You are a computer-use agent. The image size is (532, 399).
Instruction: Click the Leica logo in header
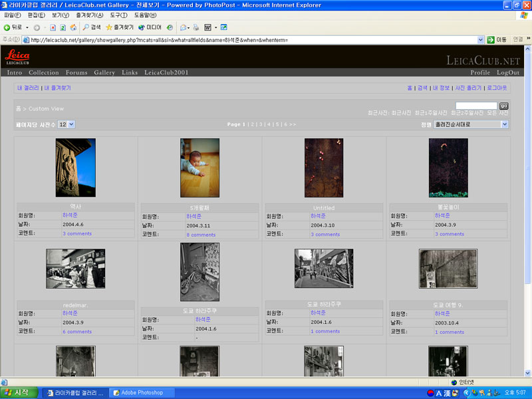[x=17, y=56]
